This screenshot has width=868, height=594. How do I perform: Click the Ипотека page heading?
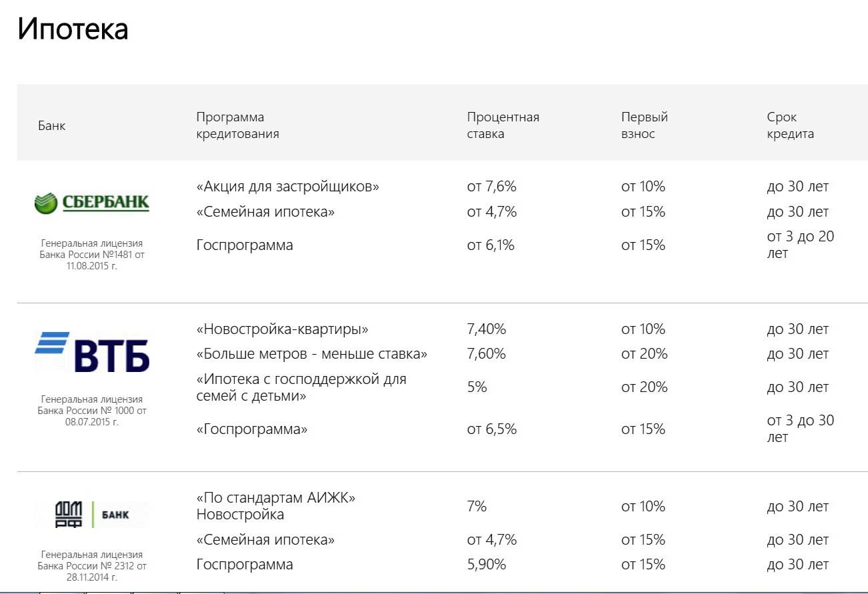tap(73, 29)
